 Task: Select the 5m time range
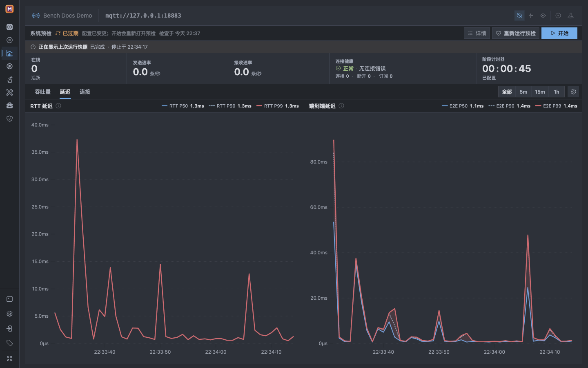523,92
